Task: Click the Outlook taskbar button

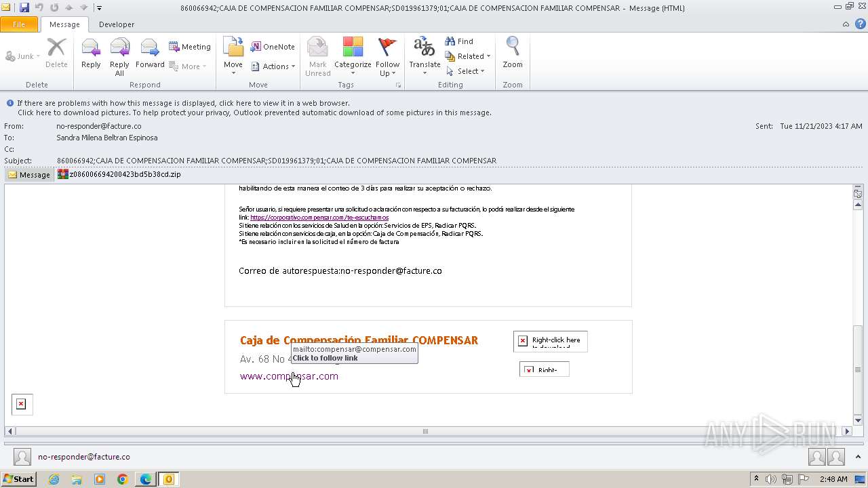Action: click(169, 479)
